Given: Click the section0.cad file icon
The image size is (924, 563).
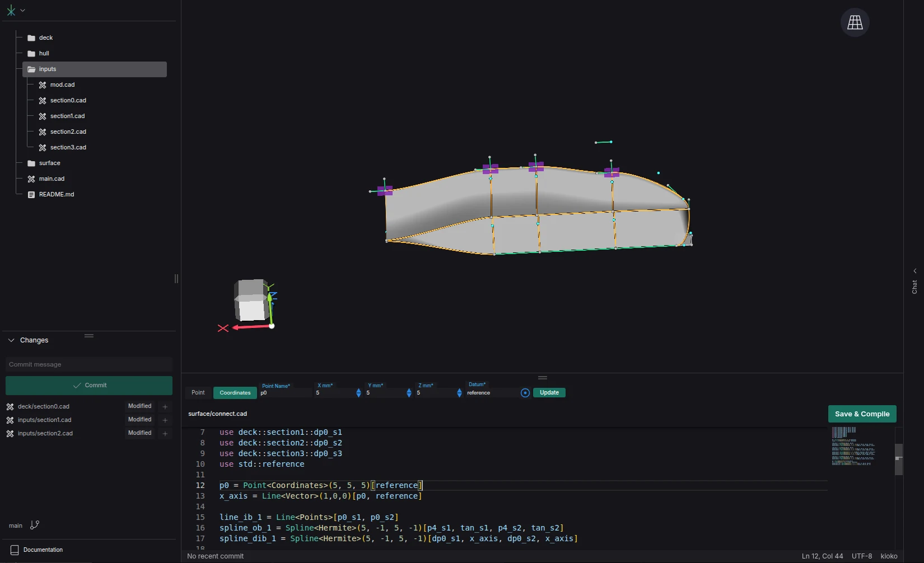Looking at the screenshot, I should click(x=43, y=101).
